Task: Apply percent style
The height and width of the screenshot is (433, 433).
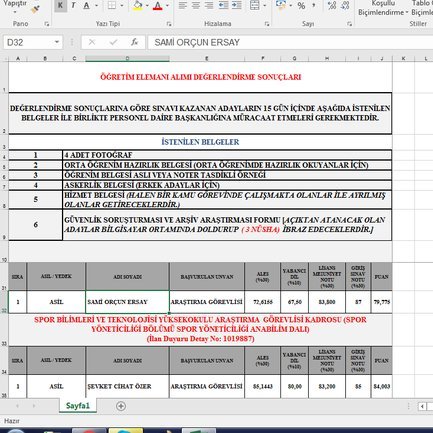Action: [x=301, y=6]
